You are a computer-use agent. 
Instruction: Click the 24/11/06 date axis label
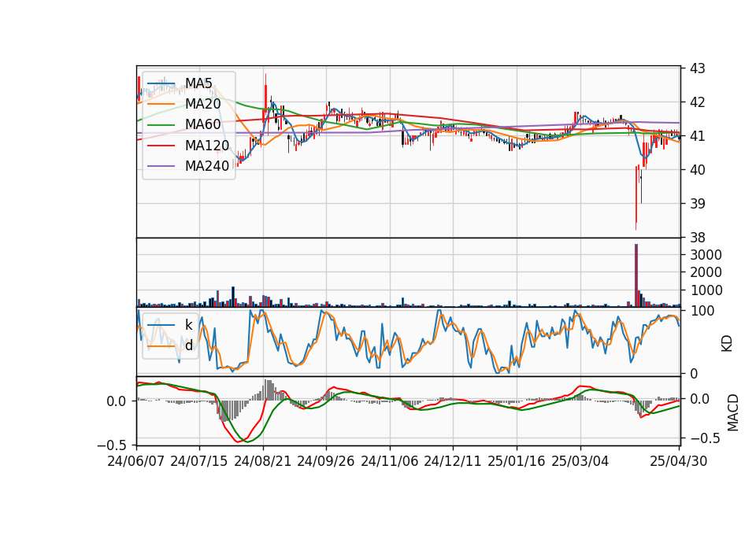click(x=390, y=461)
